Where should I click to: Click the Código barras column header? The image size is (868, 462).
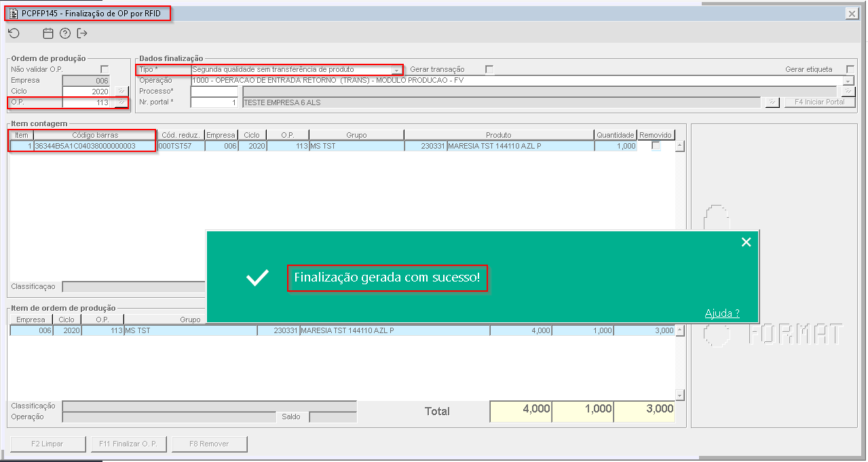pos(95,135)
